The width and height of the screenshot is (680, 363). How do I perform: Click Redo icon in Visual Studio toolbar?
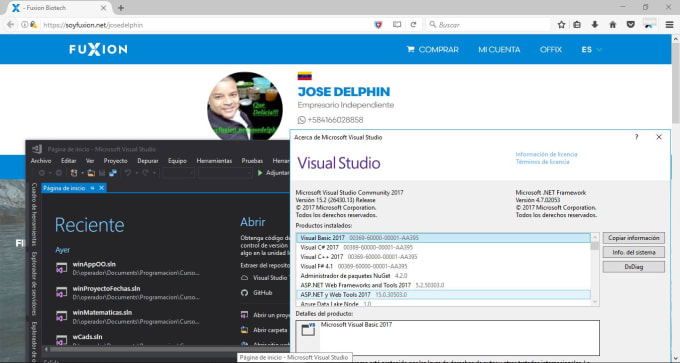click(x=145, y=173)
